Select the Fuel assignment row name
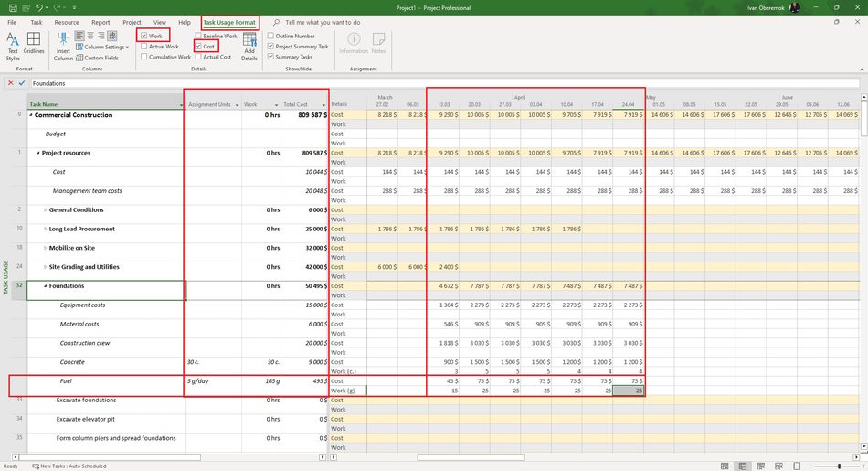The image size is (868, 471). [65, 381]
